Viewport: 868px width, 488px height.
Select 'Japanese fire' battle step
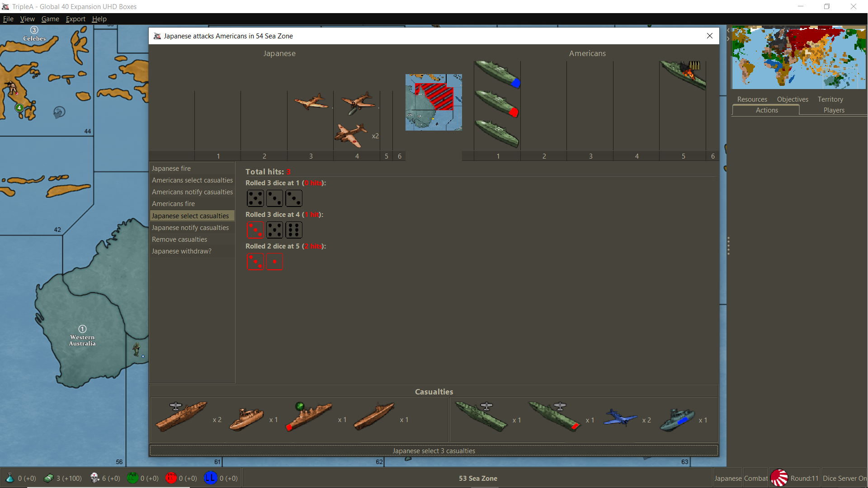tap(171, 169)
